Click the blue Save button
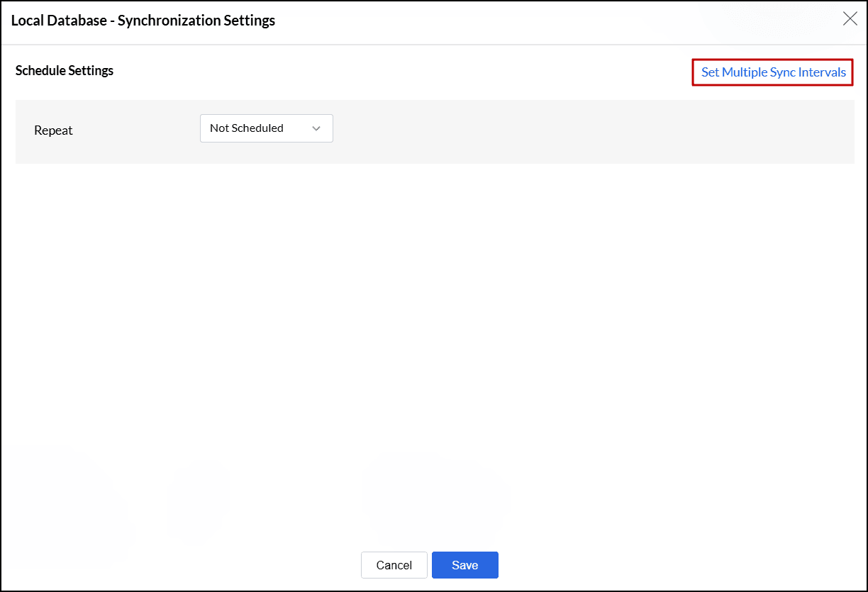This screenshot has width=868, height=592. pos(464,565)
